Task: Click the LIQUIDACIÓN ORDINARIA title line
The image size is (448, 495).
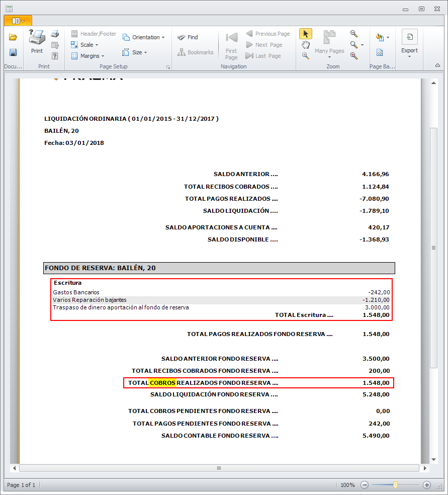Action: 131,119
